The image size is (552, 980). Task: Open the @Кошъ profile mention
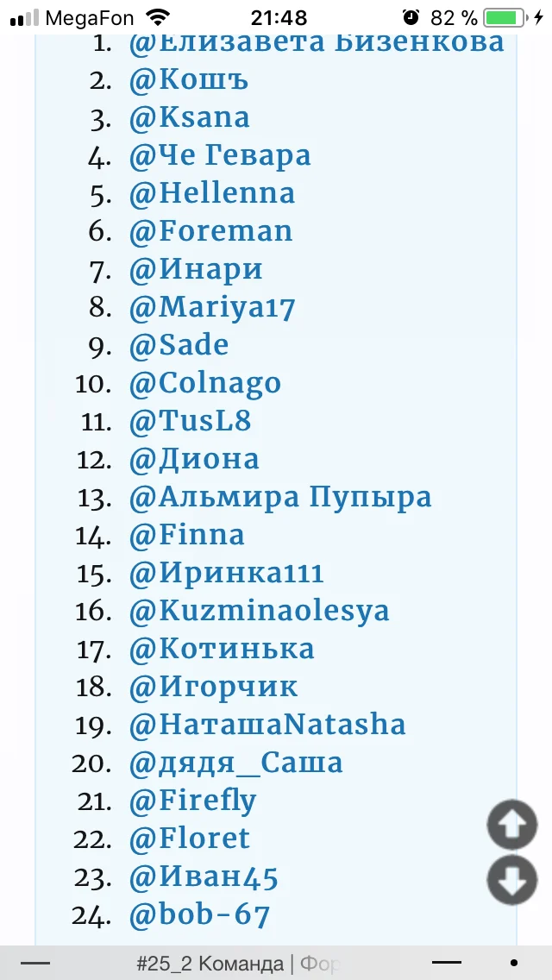[x=189, y=80]
